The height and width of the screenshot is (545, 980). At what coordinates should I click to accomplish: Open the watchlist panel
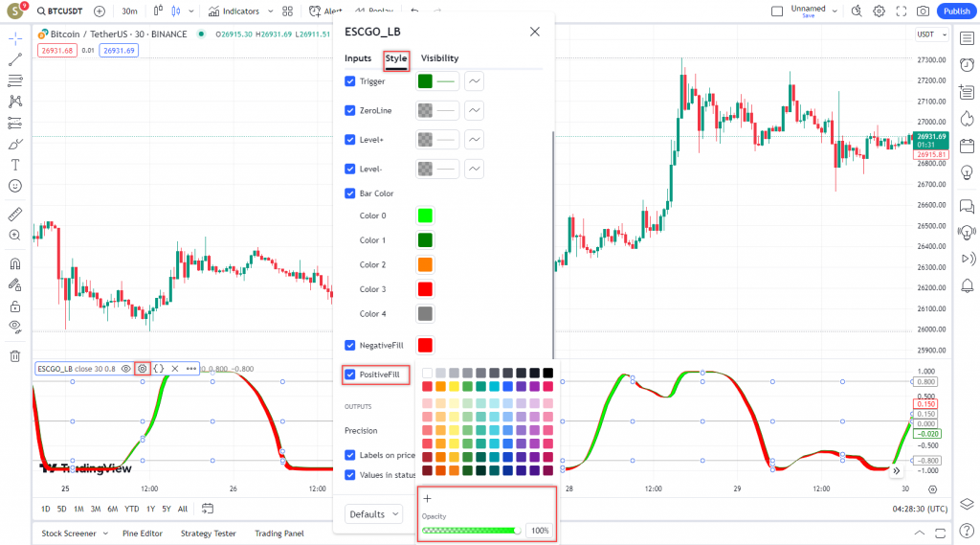967,39
